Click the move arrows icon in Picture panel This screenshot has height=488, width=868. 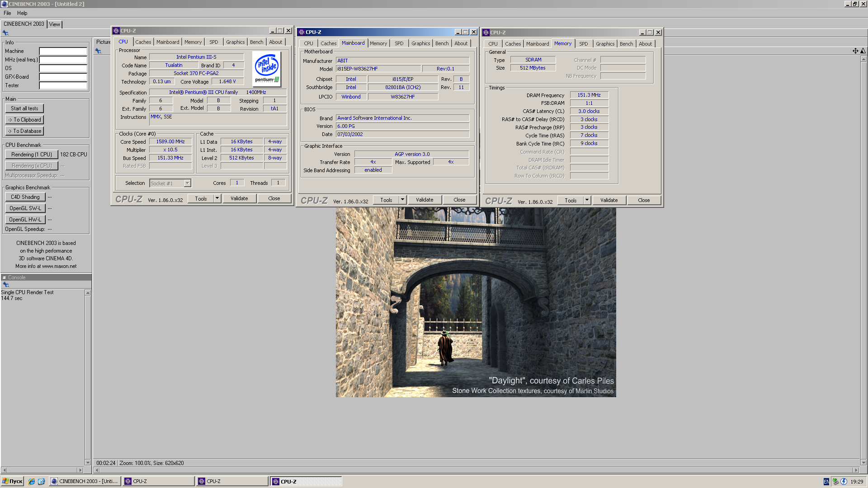tap(855, 51)
